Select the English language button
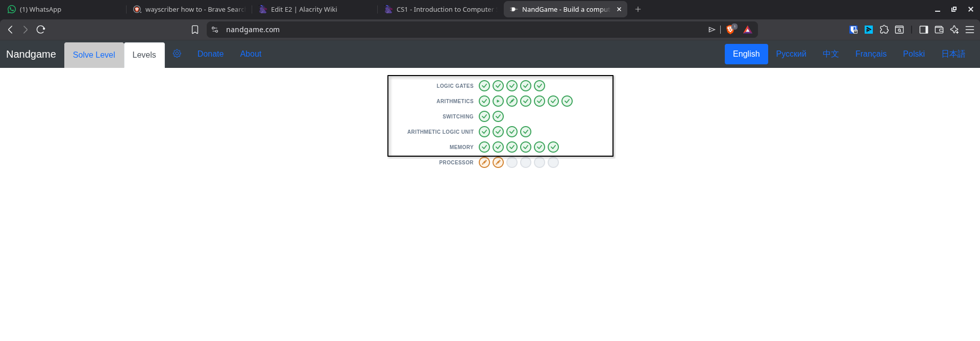 pos(746,54)
